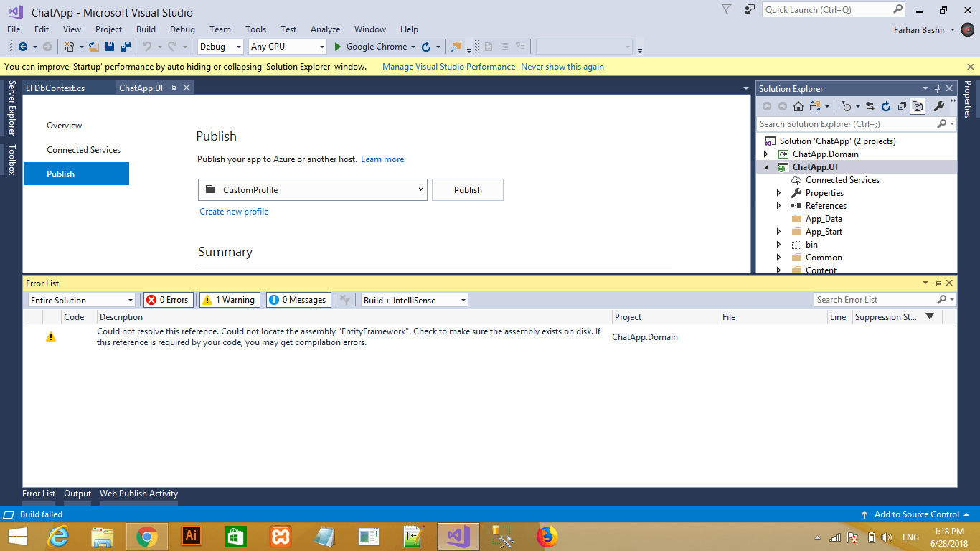
Task: Click Add to Source Control in status bar
Action: [x=915, y=514]
